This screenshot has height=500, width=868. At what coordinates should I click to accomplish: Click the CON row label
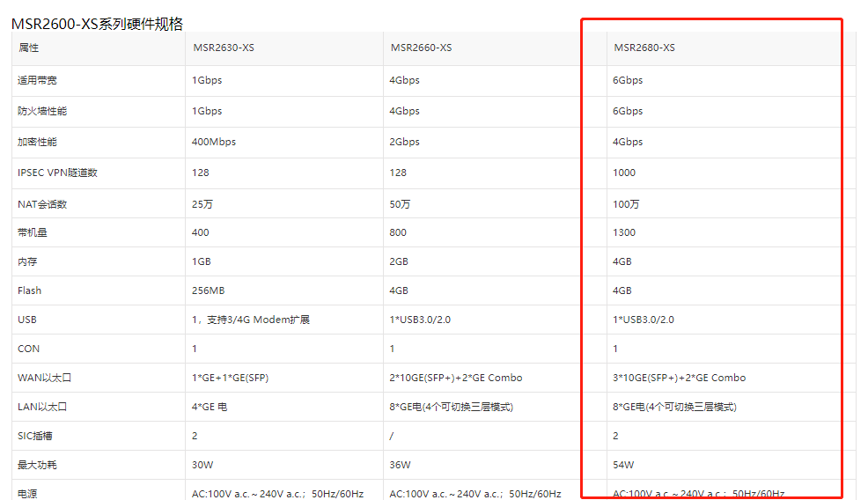pyautogui.click(x=29, y=349)
